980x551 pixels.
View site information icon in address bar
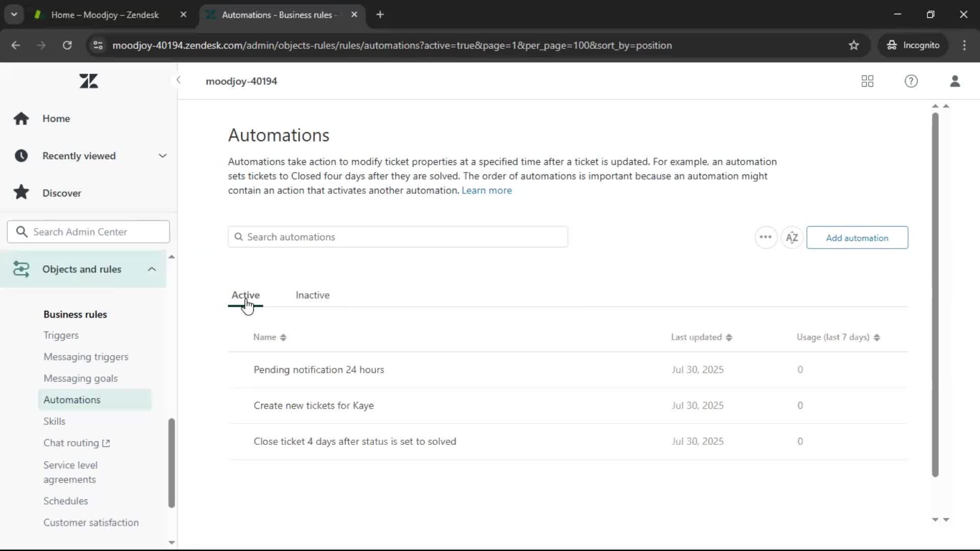pos(98,45)
